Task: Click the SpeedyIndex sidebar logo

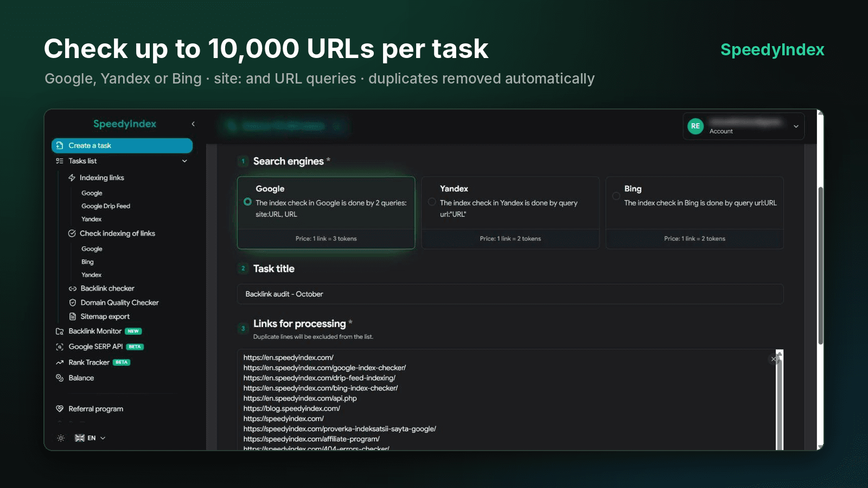Action: (x=125, y=124)
